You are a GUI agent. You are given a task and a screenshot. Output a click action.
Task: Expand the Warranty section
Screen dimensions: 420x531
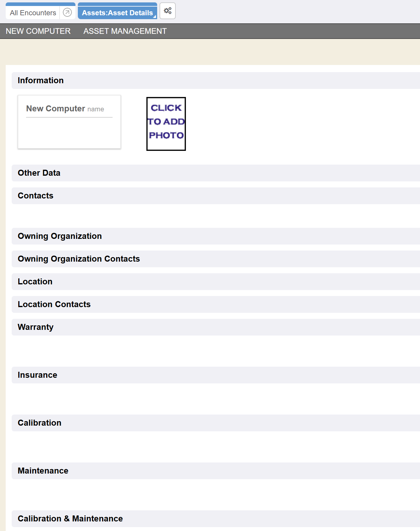click(x=36, y=327)
